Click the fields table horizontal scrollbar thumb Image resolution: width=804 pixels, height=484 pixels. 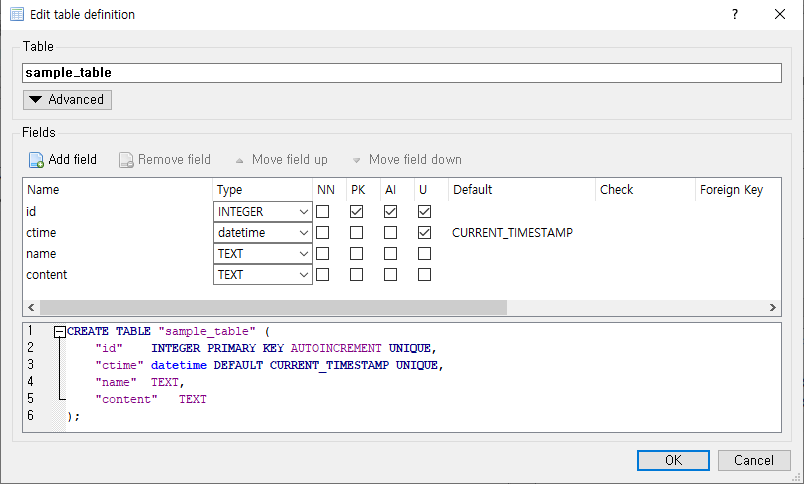tap(273, 307)
